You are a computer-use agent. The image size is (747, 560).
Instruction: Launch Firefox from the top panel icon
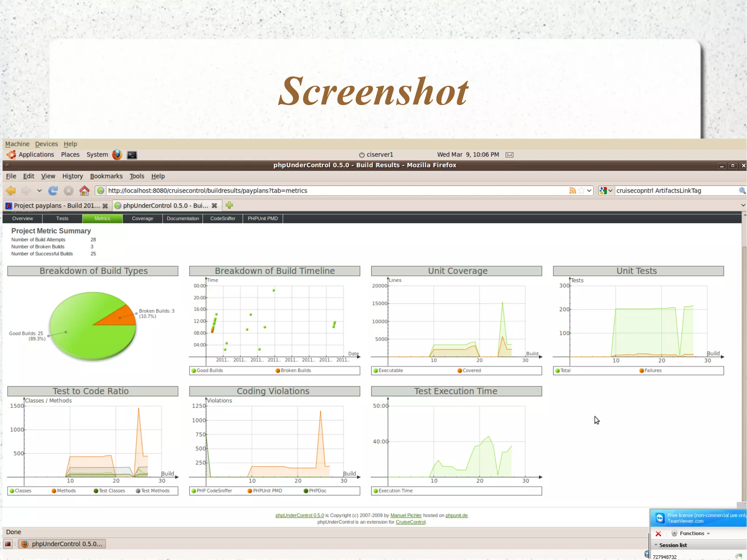[117, 155]
